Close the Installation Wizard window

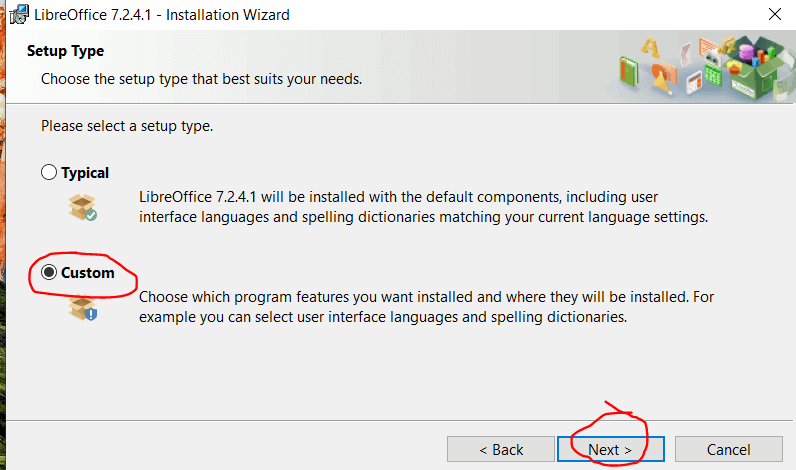(774, 14)
